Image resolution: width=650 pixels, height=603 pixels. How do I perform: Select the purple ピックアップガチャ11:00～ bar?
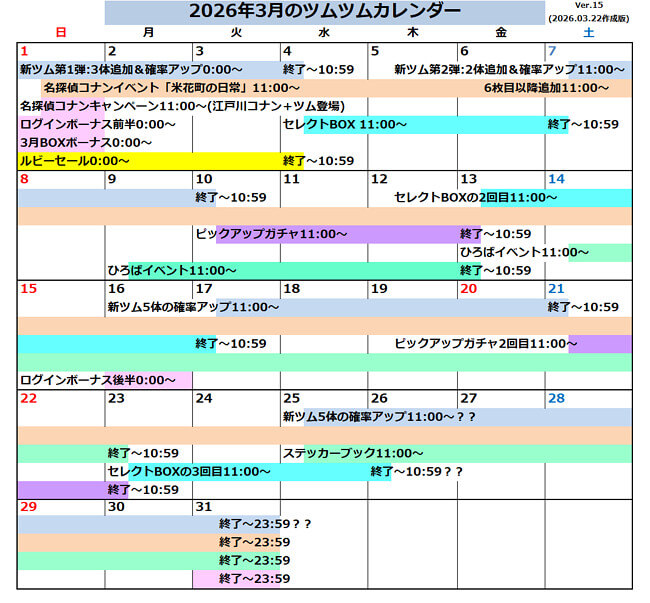[x=272, y=234]
